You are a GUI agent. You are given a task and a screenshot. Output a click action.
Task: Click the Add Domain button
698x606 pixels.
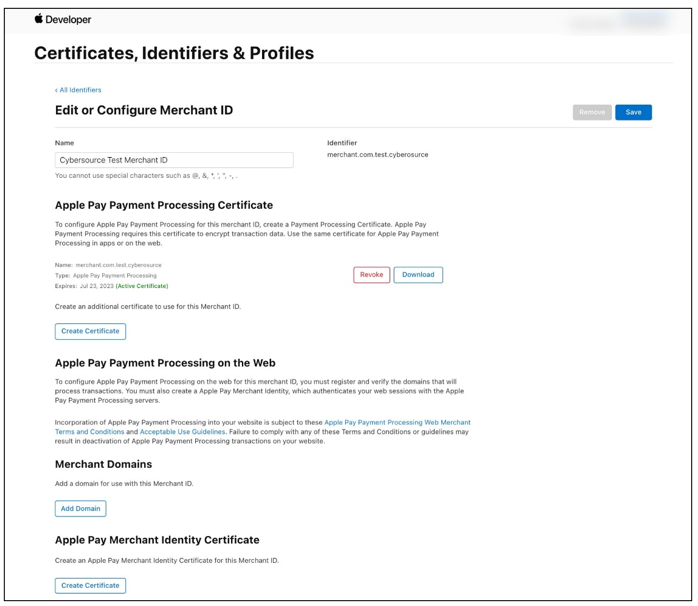(x=80, y=508)
